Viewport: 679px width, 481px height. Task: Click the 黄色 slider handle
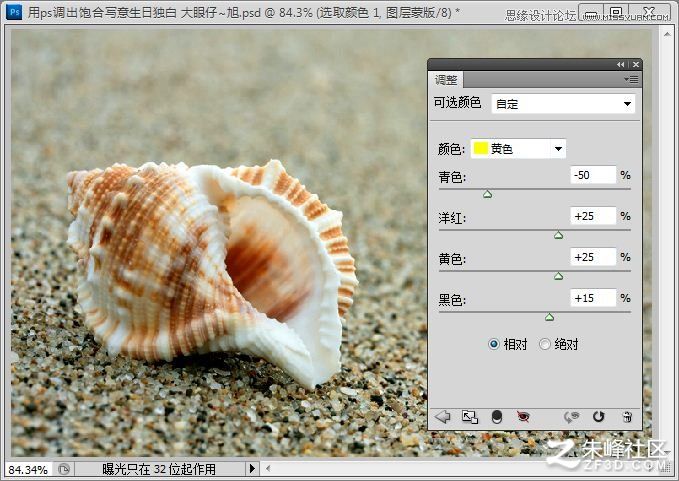click(x=559, y=276)
